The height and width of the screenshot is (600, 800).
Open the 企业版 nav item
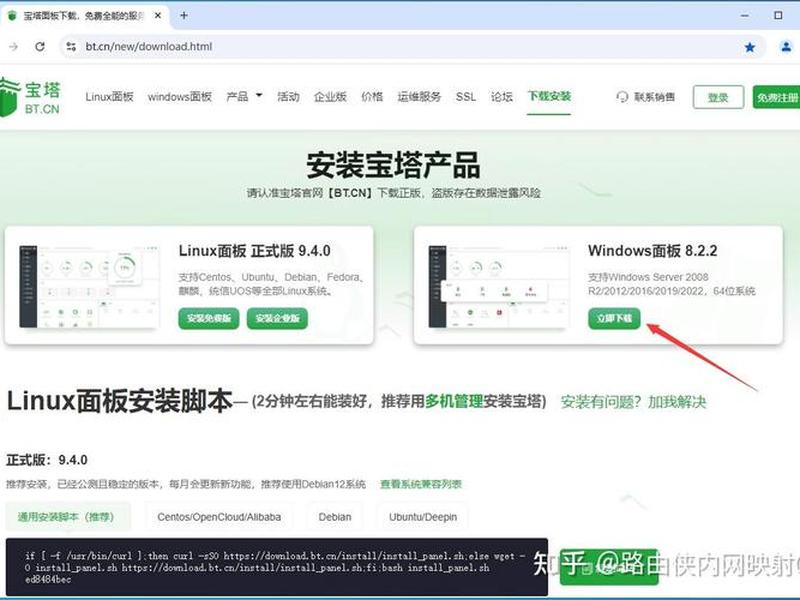[x=330, y=96]
